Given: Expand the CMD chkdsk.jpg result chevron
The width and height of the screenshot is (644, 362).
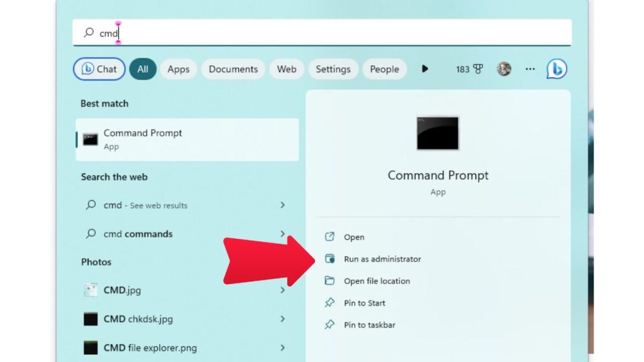Looking at the screenshot, I should click(282, 319).
